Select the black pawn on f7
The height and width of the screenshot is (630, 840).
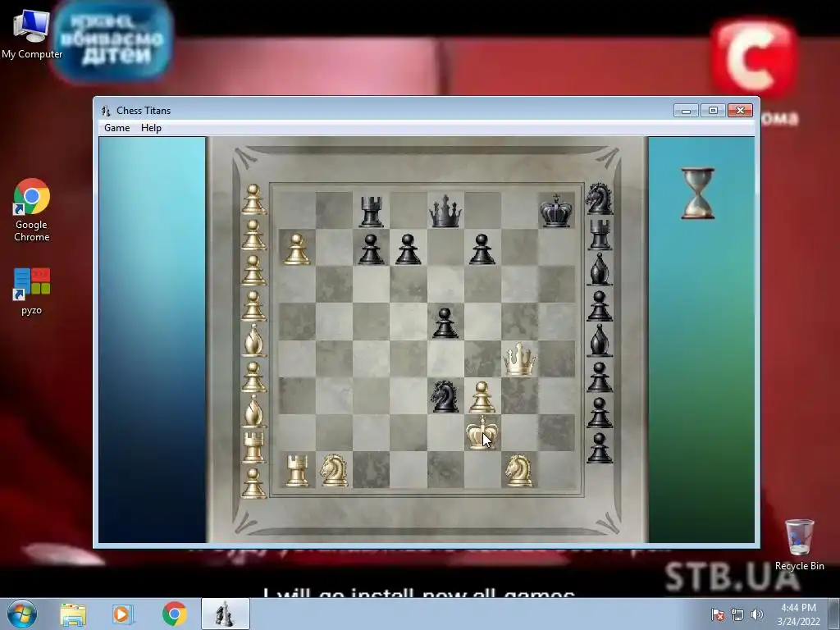coord(482,249)
